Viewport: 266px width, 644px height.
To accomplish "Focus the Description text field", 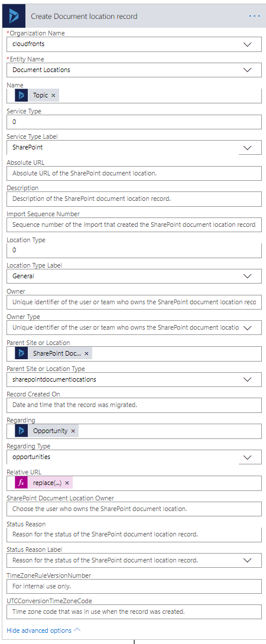I will click(134, 199).
